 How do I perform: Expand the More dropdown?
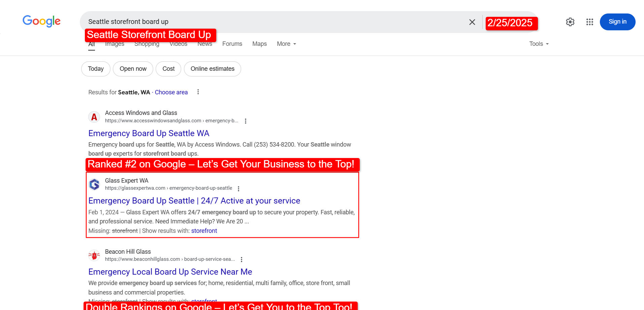click(x=286, y=44)
